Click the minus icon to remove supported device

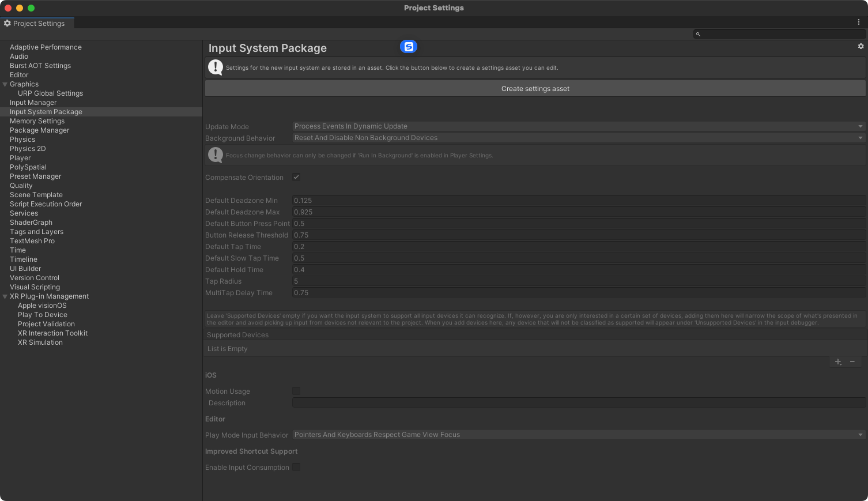[852, 362]
